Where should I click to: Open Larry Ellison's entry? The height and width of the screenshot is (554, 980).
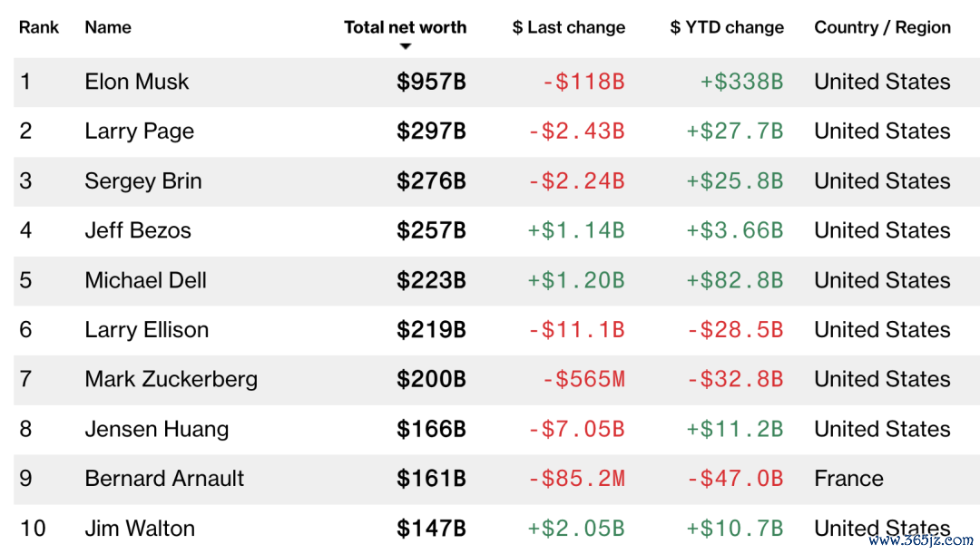point(147,330)
